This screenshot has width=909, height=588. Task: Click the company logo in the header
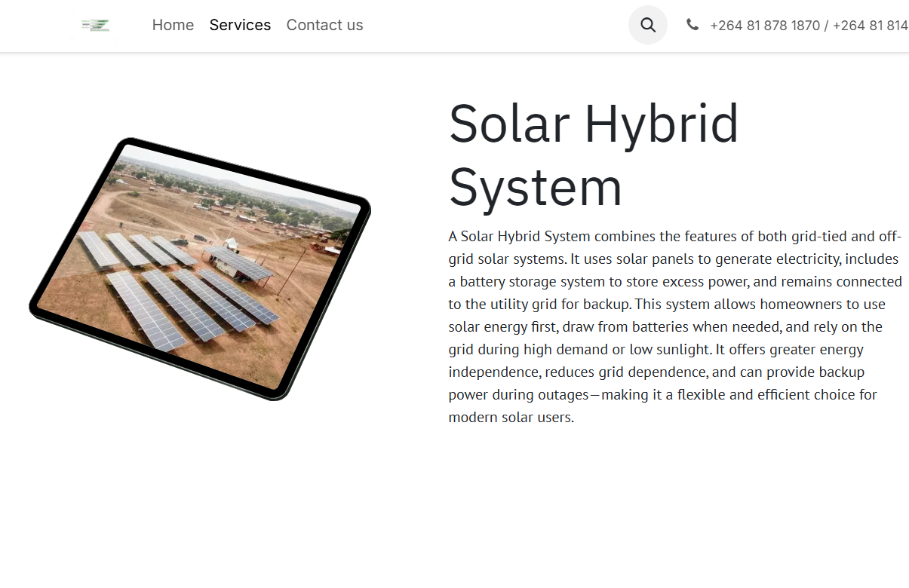(96, 26)
